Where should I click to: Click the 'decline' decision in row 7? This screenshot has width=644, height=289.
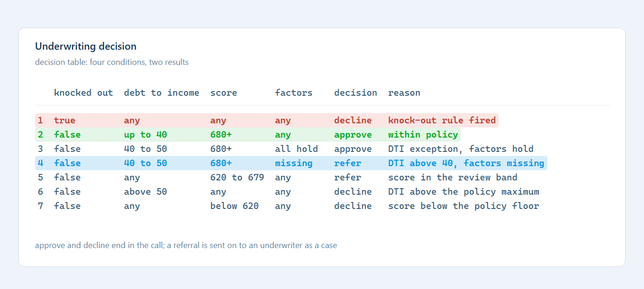[x=353, y=206]
